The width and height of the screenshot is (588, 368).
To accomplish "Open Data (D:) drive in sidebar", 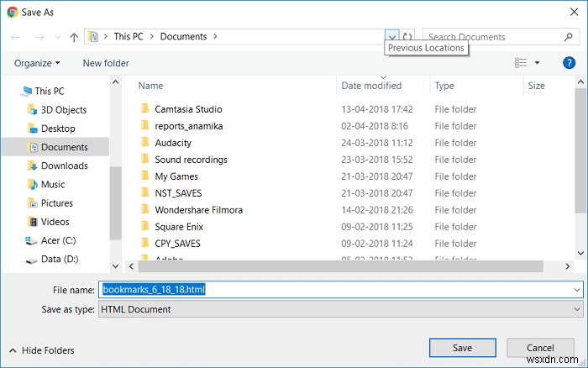I will tap(52, 260).
